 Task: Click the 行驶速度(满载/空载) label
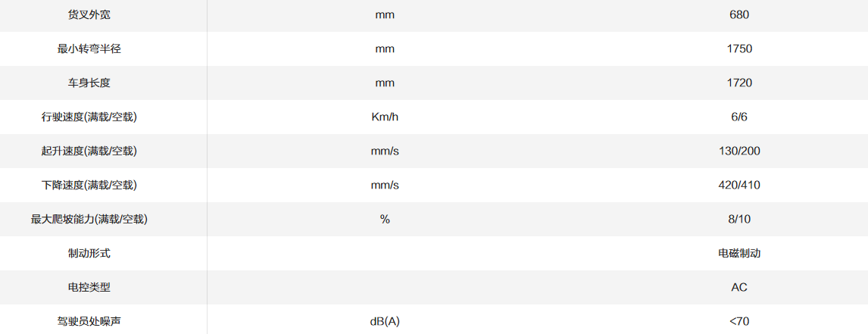[x=89, y=117]
